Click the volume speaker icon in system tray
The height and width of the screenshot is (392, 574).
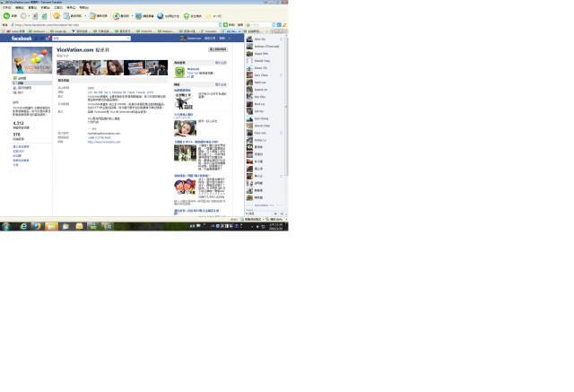[257, 227]
